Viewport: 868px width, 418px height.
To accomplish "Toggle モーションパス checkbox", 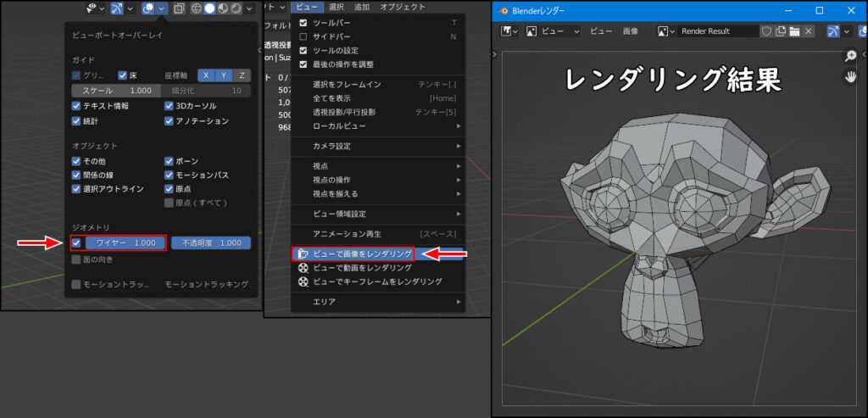I will pyautogui.click(x=169, y=175).
